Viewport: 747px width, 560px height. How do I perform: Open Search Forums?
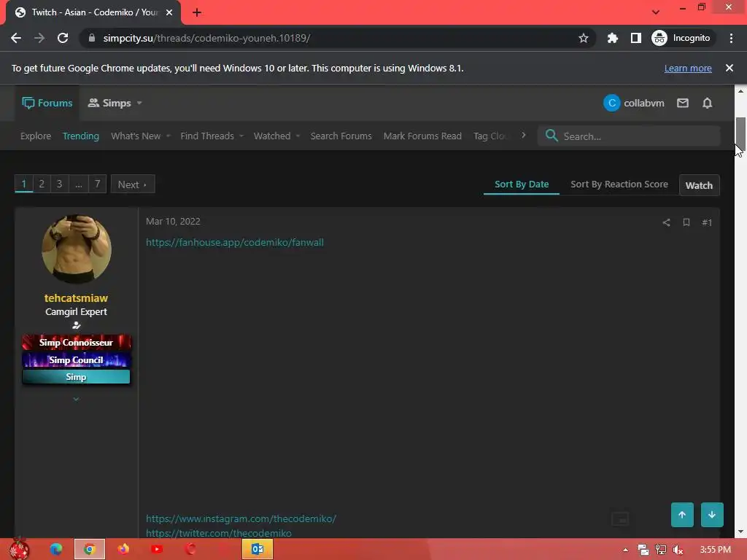tap(341, 136)
